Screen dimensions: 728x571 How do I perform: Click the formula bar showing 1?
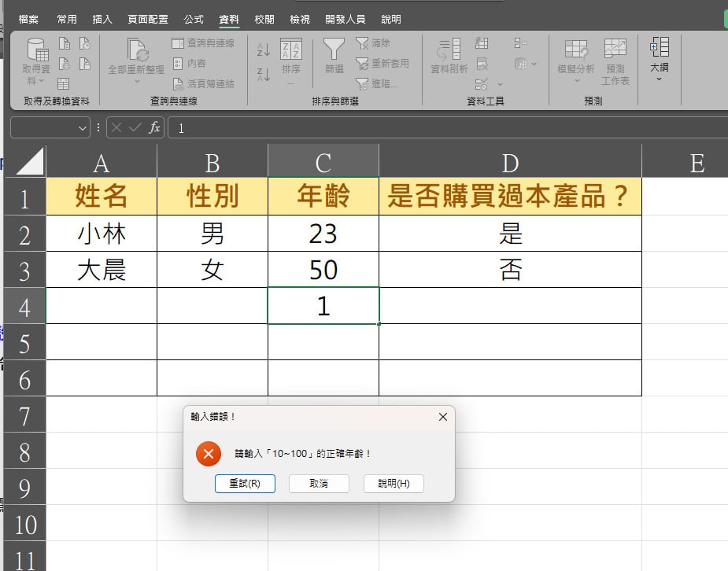[448, 127]
